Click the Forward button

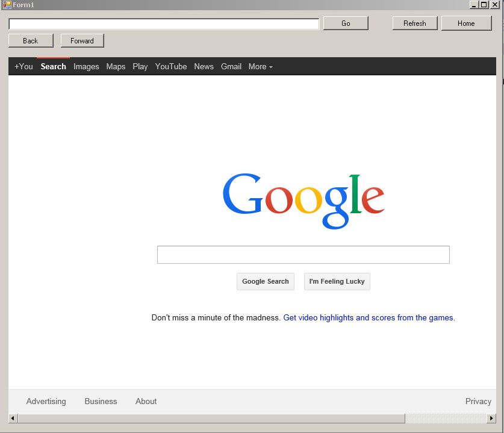click(x=82, y=41)
